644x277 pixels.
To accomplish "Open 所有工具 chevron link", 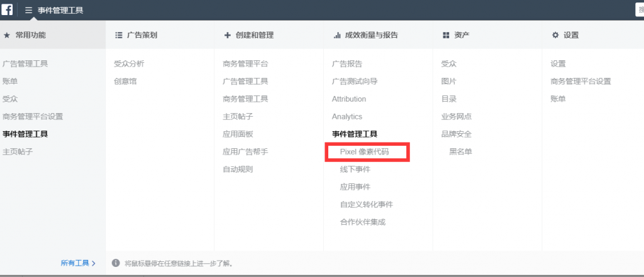I will point(78,263).
